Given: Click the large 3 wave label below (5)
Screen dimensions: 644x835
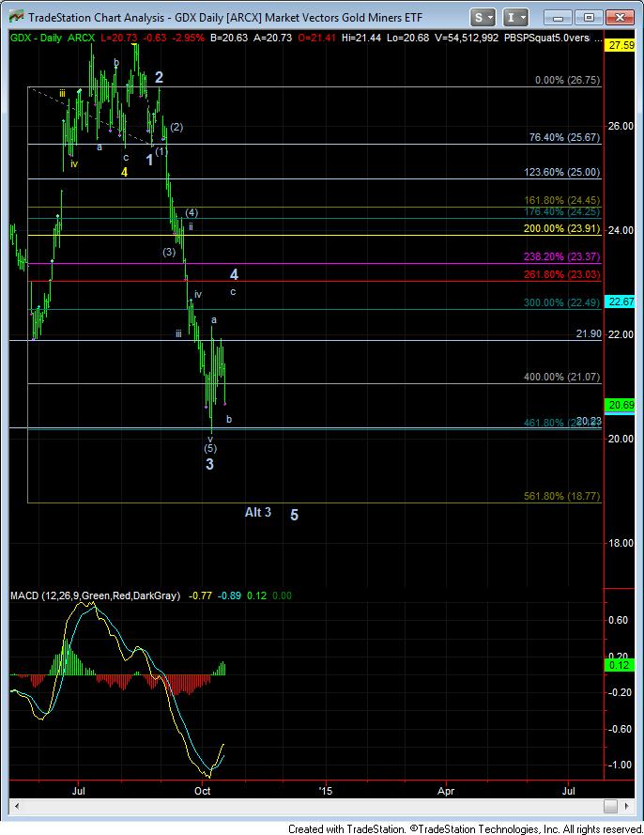Looking at the screenshot, I should point(209,464).
